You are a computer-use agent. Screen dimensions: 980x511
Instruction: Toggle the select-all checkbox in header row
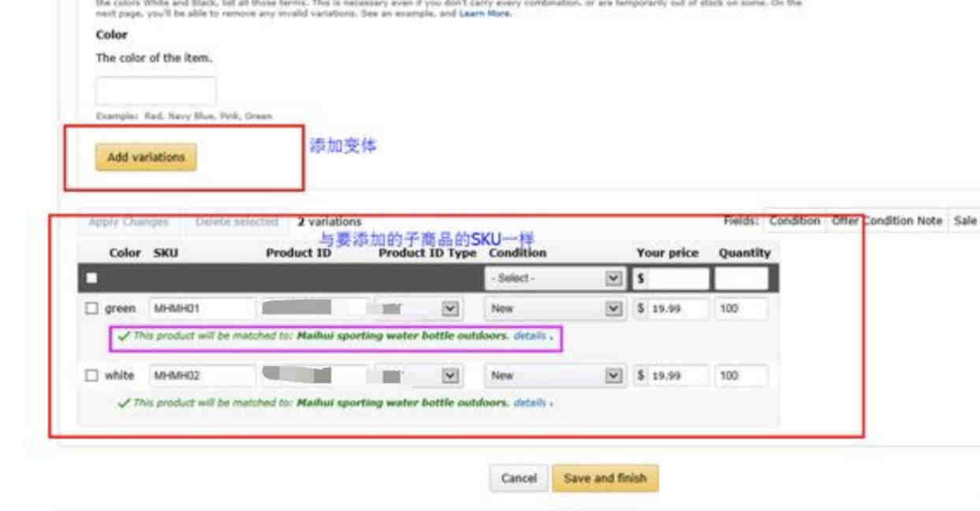click(x=91, y=278)
